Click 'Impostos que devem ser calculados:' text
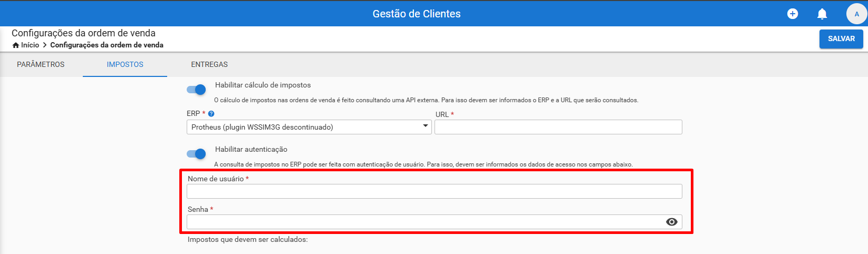Screen dimensions: 868x254 tap(247, 239)
